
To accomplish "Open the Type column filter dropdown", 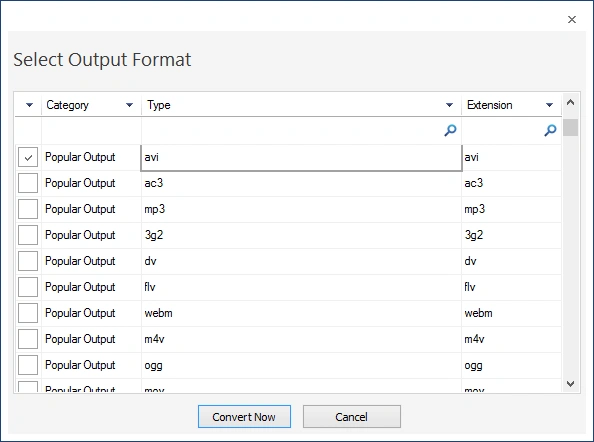I will [449, 105].
